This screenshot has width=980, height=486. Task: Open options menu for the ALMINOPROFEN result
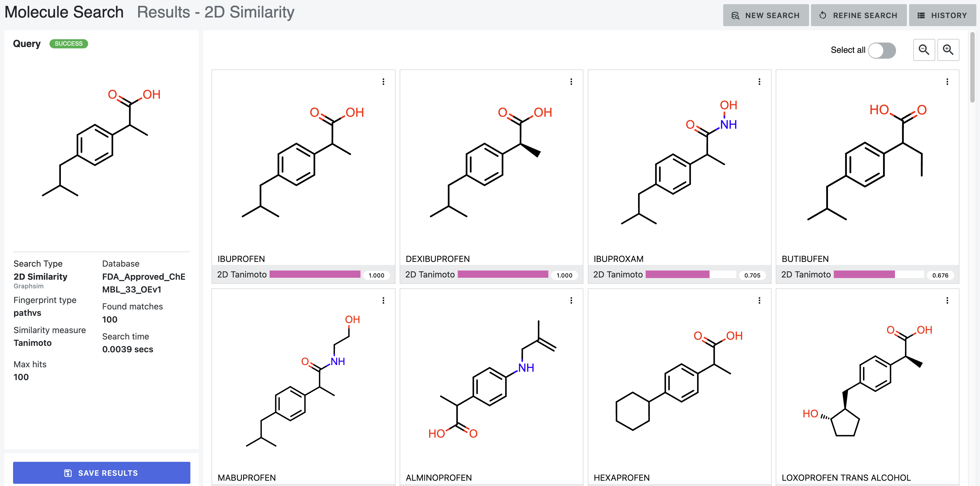pyautogui.click(x=571, y=300)
